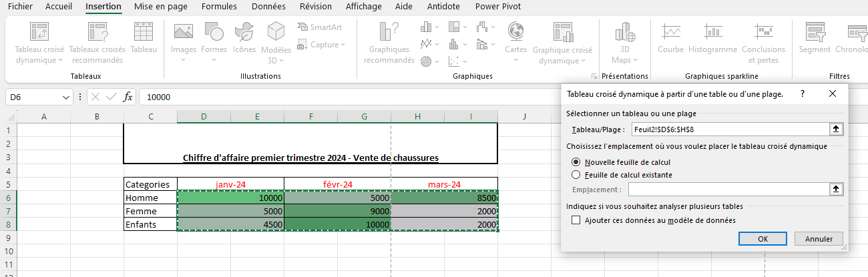The width and height of the screenshot is (868, 277).
Task: Click the Tableaux croisés recommandés icon
Action: click(x=97, y=33)
